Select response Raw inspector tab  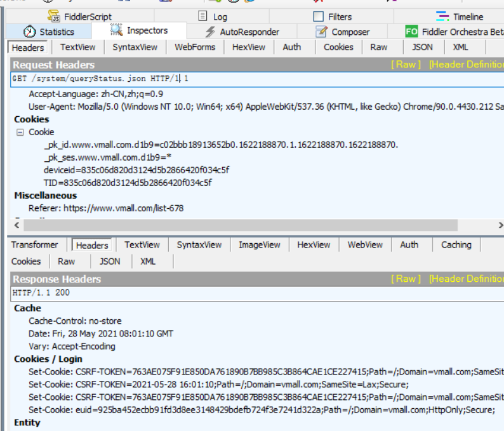66,262
